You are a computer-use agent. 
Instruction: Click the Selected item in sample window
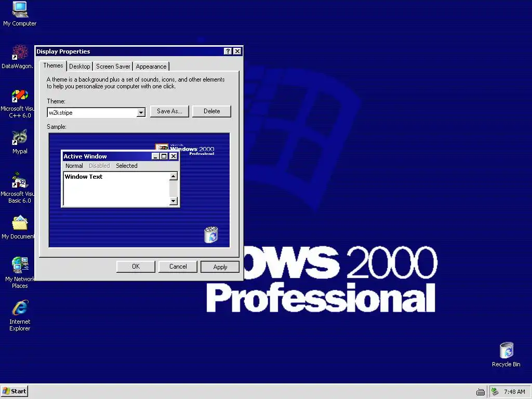[127, 166]
